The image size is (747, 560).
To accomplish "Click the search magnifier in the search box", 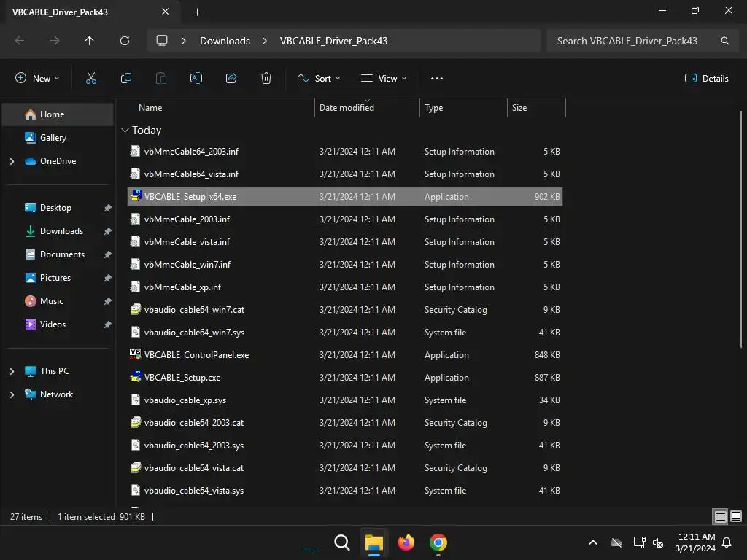I will 724,41.
